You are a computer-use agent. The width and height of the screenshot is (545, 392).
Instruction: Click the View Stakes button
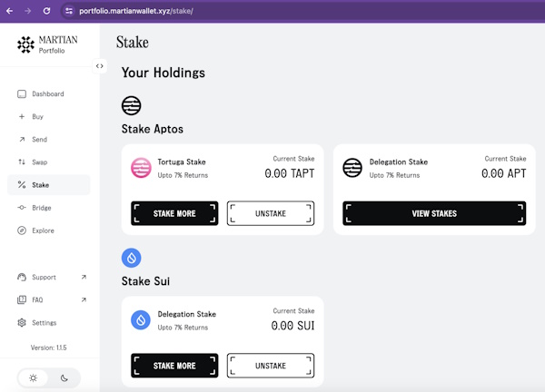point(433,213)
